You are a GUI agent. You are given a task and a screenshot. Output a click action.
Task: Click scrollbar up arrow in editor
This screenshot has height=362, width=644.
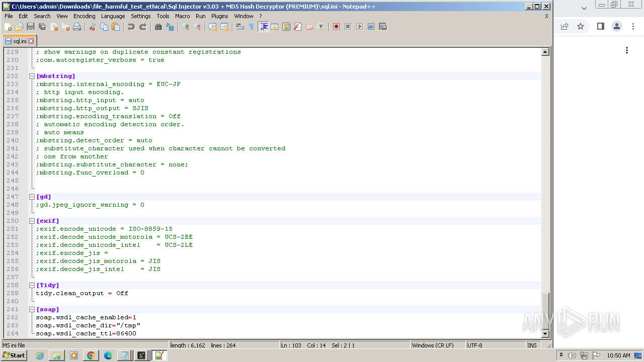click(545, 52)
